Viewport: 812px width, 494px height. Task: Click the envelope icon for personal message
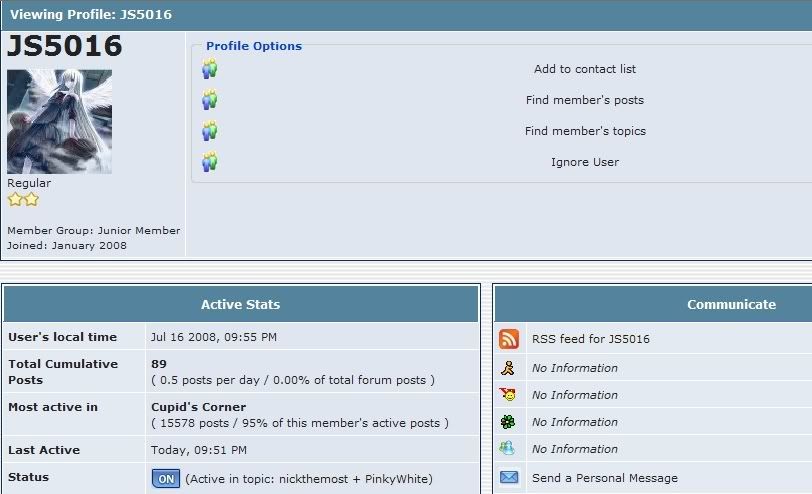click(509, 478)
